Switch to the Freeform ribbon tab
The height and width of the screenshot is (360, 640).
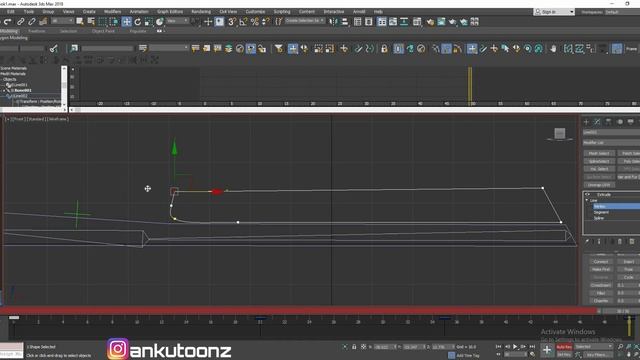(x=37, y=31)
